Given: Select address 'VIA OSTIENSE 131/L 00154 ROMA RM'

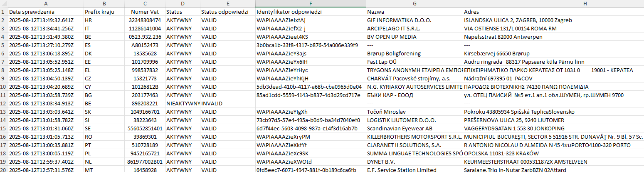Looking at the screenshot, I should coord(553,28).
